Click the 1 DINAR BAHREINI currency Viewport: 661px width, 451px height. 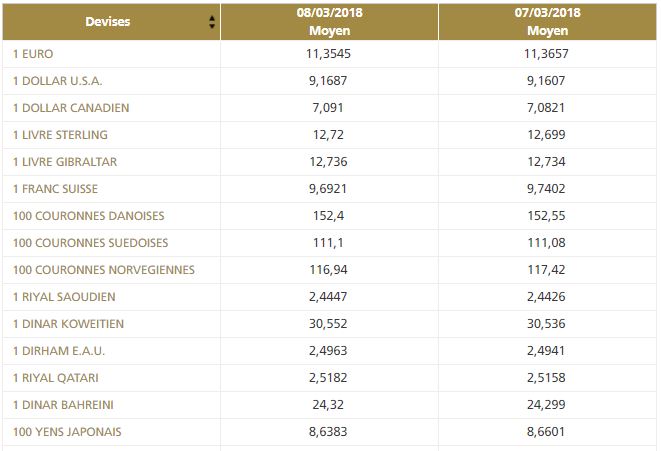(x=63, y=405)
